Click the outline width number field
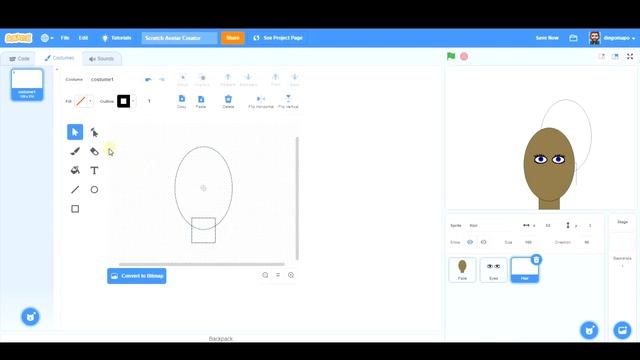This screenshot has width=640, height=360. pyautogui.click(x=149, y=101)
